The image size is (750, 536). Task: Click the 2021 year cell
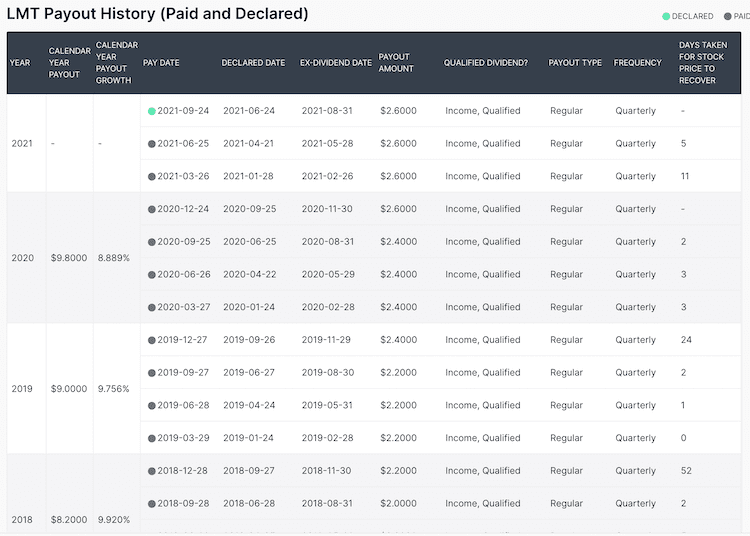click(22, 143)
